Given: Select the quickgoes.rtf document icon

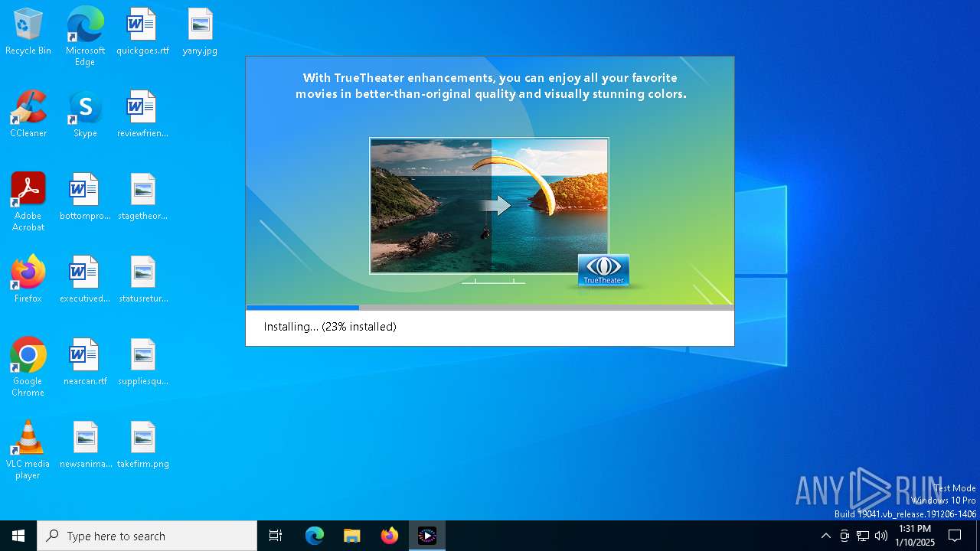Looking at the screenshot, I should [142, 32].
